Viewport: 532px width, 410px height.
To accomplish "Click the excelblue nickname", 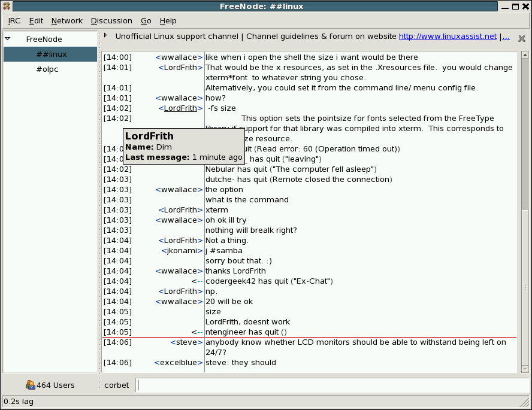I will (178, 363).
